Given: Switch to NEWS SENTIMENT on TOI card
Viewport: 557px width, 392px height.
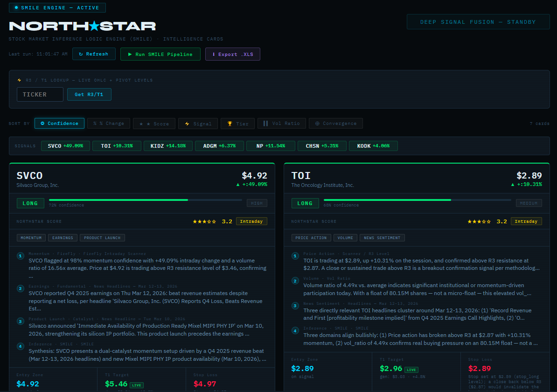Looking at the screenshot, I should [x=382, y=237].
